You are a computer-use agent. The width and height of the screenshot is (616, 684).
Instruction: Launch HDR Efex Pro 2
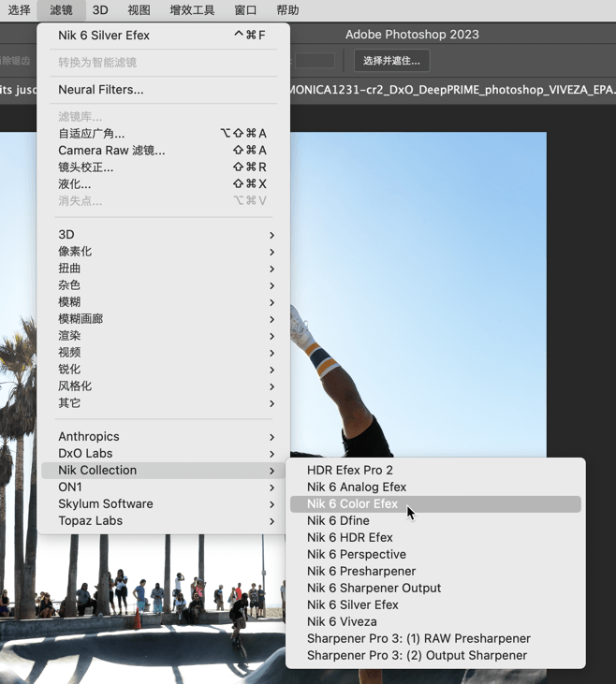435,471
